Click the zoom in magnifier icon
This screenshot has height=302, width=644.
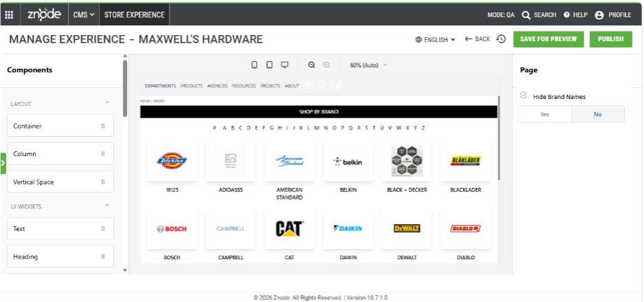coord(327,65)
